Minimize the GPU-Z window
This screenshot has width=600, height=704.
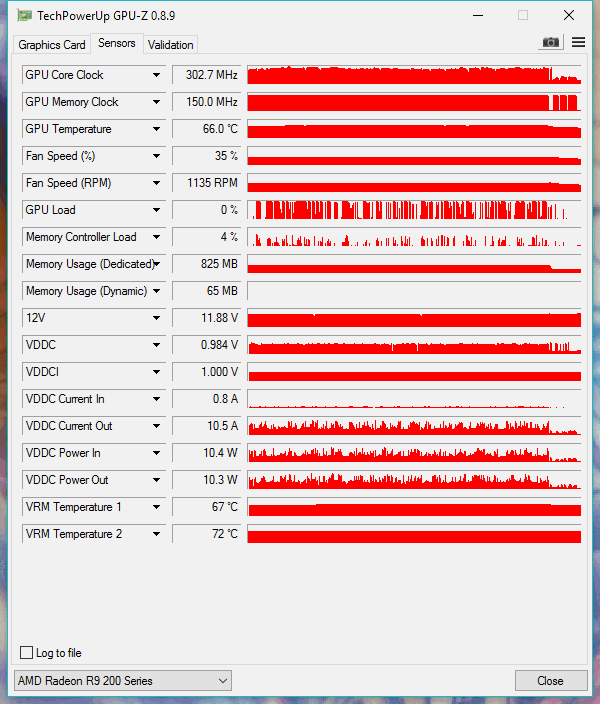478,16
